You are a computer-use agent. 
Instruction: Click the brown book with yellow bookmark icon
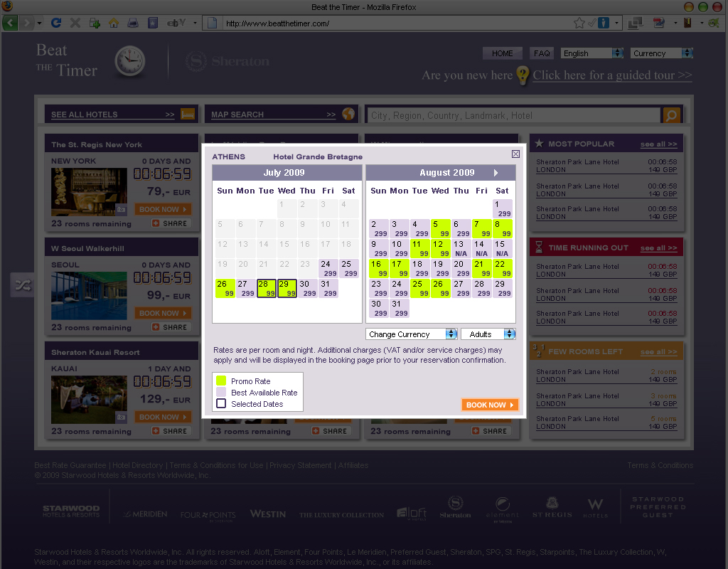(x=687, y=23)
